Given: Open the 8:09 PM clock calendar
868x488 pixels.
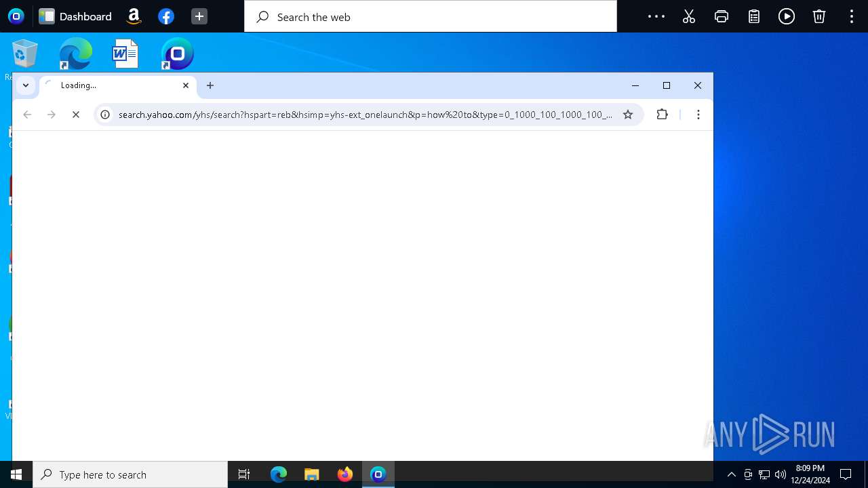Looking at the screenshot, I should (x=810, y=474).
